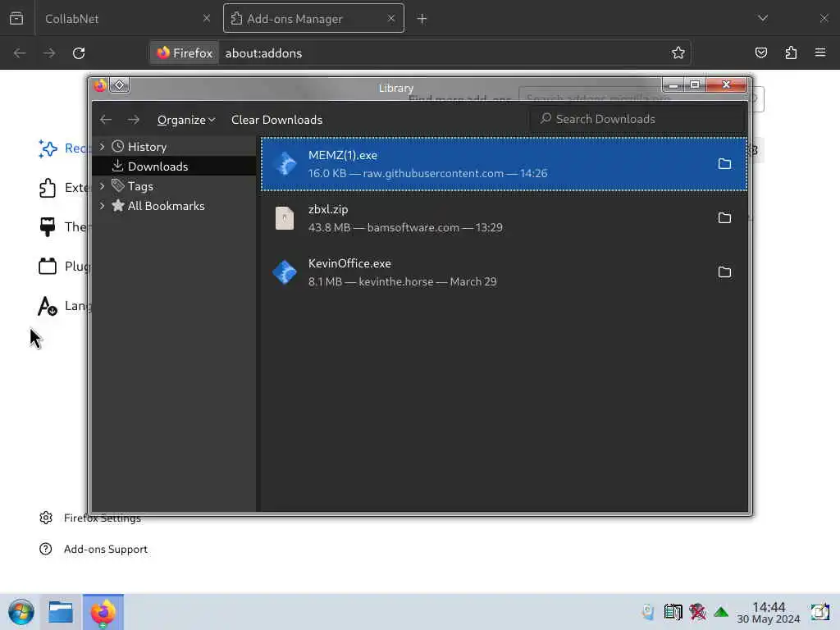Click the Firefox forward navigation arrow

pyautogui.click(x=49, y=53)
